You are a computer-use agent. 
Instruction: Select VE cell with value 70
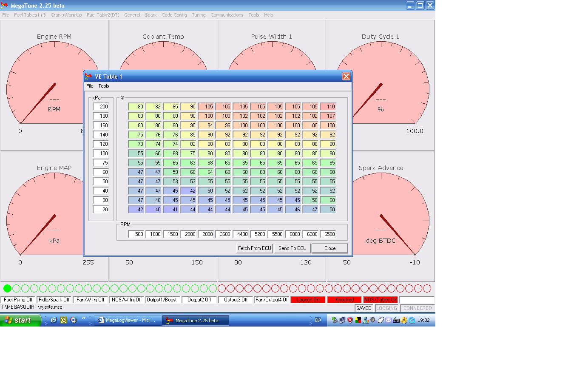click(136, 144)
